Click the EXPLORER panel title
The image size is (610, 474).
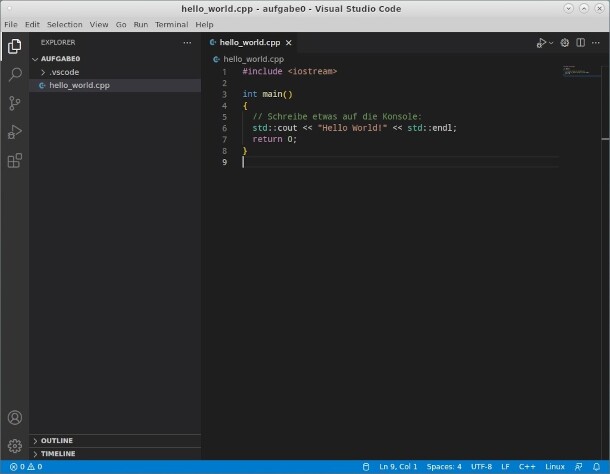click(58, 42)
